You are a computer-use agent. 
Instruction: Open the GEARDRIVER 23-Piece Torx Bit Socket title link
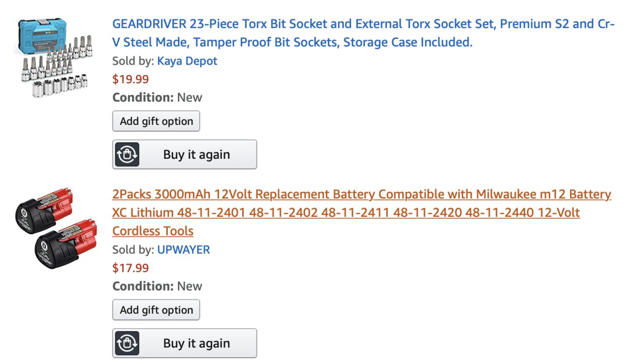(x=364, y=33)
